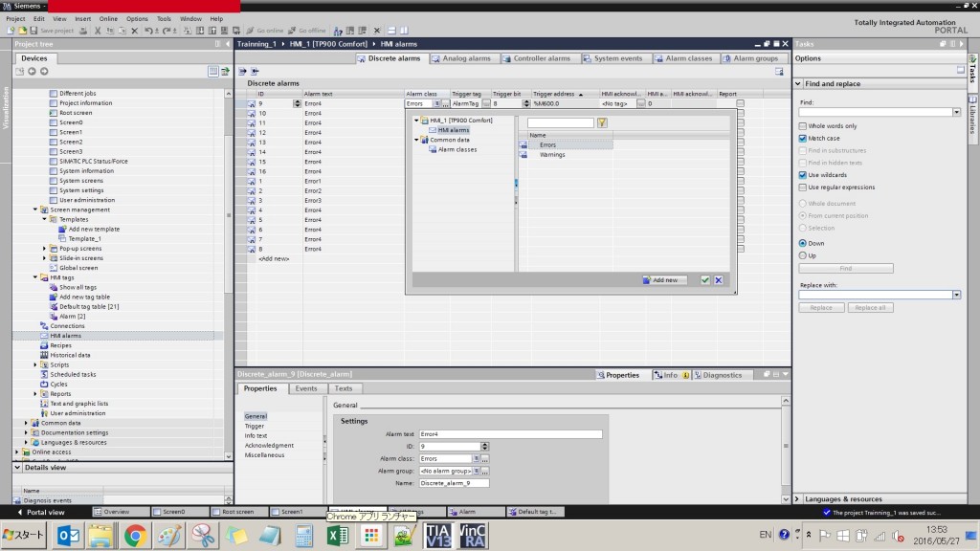Click the Undo arrow icon
Viewport: 980px width, 551px height.
click(x=148, y=30)
